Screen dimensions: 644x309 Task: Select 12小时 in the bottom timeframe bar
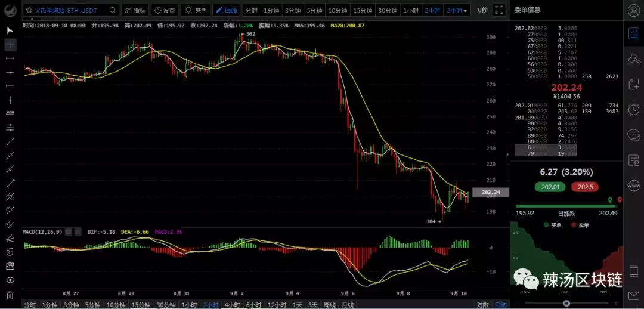277,305
